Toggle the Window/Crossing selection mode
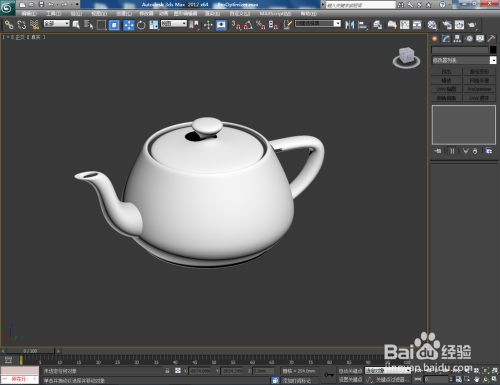 pyautogui.click(x=114, y=25)
